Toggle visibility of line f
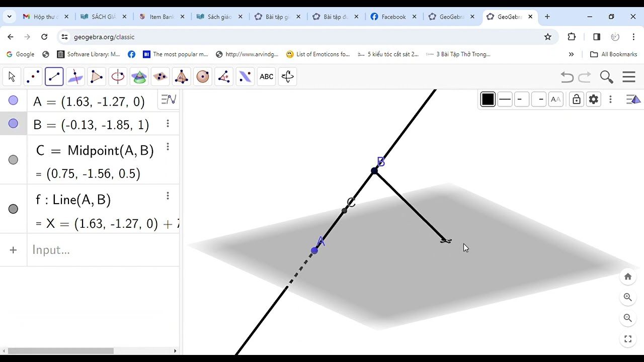Image resolution: width=644 pixels, height=362 pixels. [x=13, y=209]
